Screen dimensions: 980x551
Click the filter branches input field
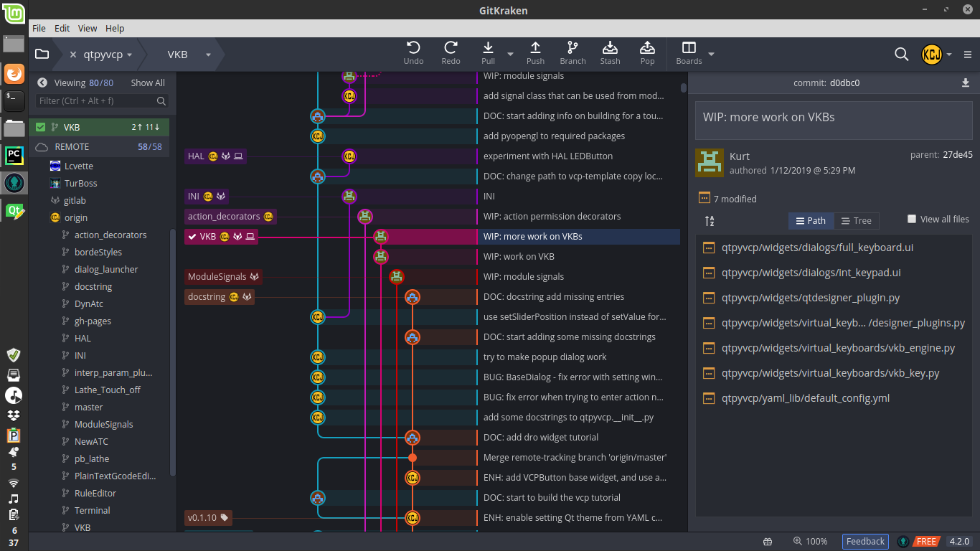(103, 101)
